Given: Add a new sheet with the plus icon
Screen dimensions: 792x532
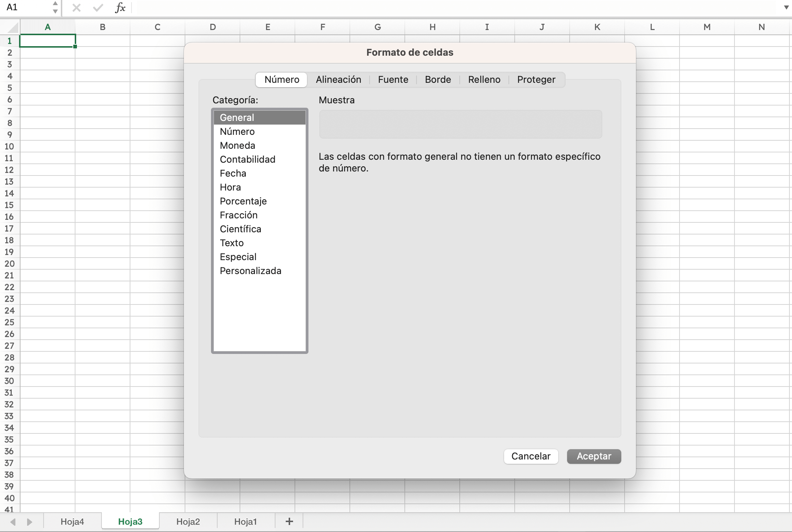Looking at the screenshot, I should click(289, 521).
